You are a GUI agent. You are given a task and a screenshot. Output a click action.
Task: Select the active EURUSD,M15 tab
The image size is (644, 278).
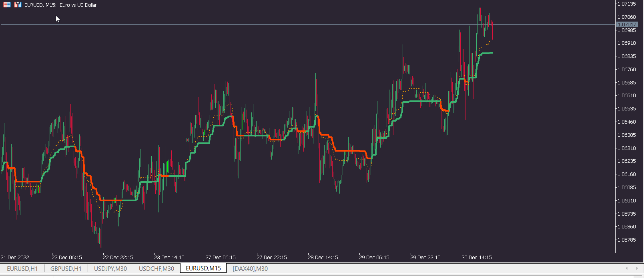coord(203,268)
